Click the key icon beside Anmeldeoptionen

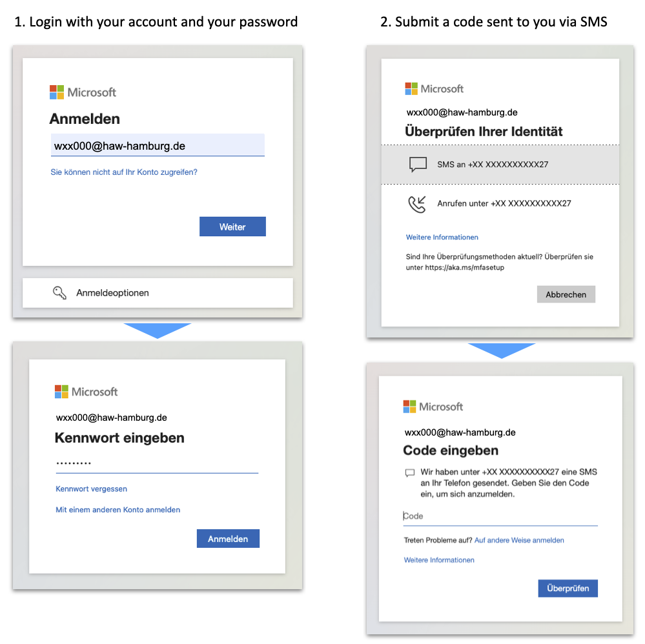(59, 293)
